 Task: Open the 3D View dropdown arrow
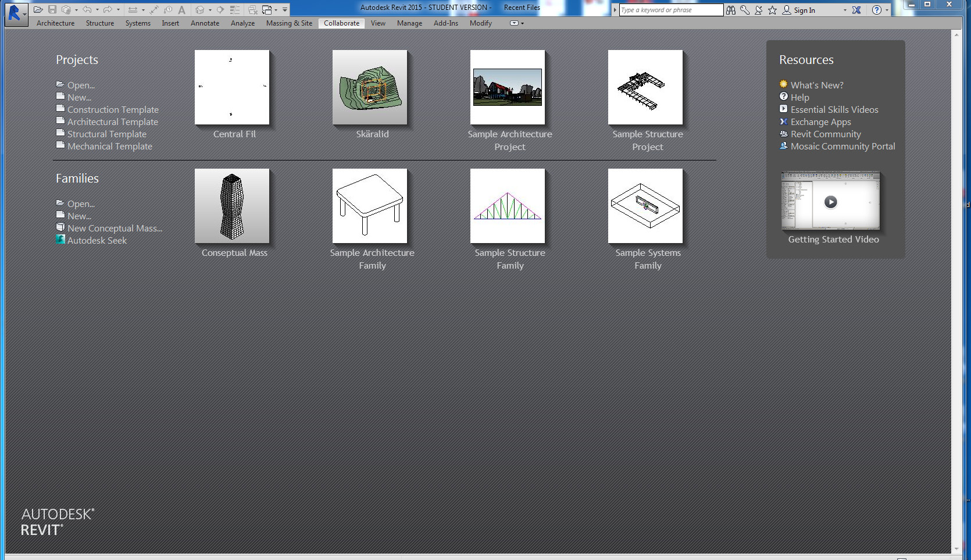click(x=210, y=10)
